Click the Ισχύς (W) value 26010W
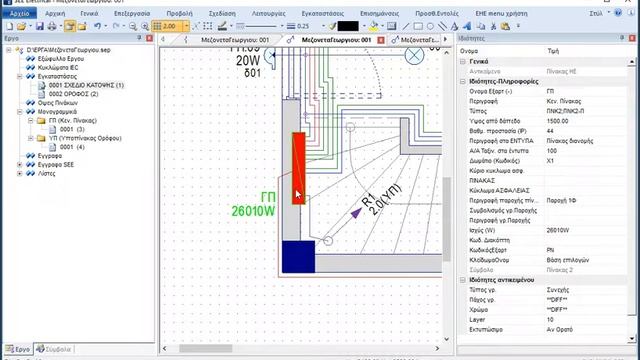This screenshot has width=640, height=360. [585, 230]
